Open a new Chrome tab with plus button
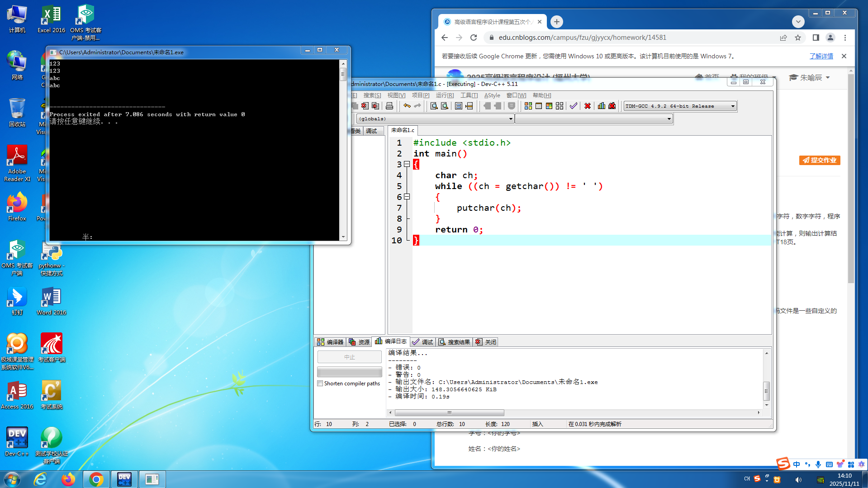Screen dimensions: 868x488 [557, 21]
